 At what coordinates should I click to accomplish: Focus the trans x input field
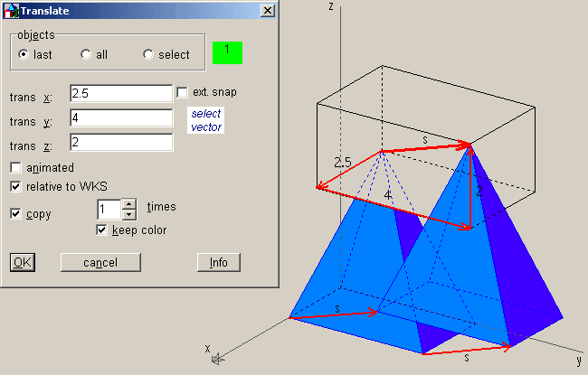coord(121,93)
